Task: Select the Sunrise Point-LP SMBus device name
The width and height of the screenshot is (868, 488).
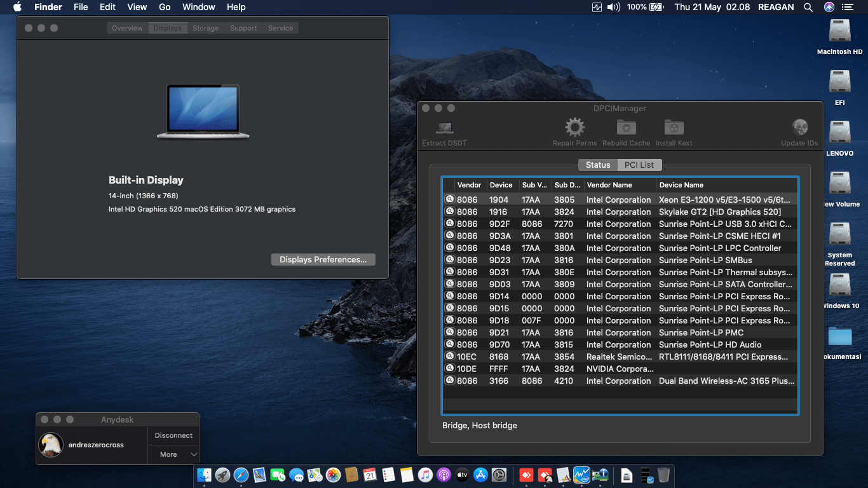Action: [705, 260]
